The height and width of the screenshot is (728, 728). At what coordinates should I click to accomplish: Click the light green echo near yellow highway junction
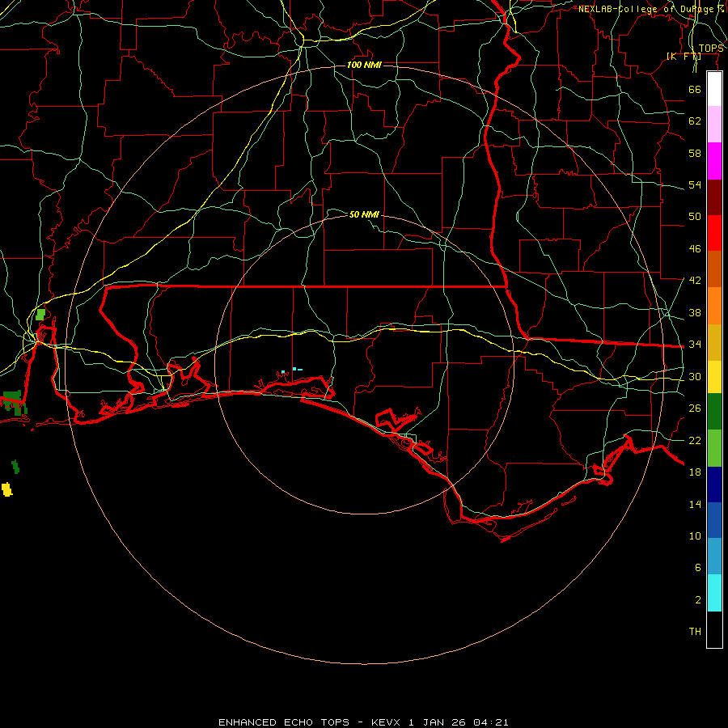pyautogui.click(x=40, y=315)
